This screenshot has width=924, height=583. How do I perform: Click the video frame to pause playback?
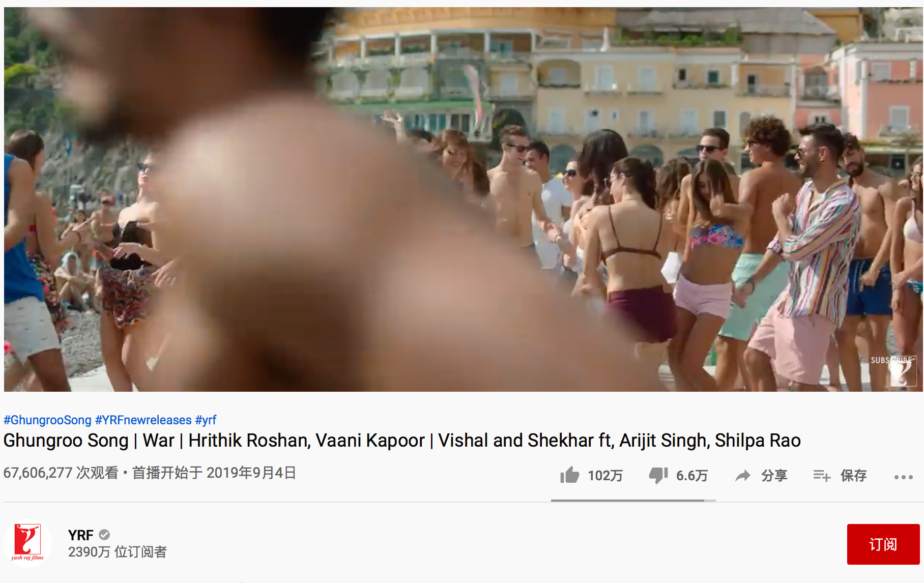point(464,199)
